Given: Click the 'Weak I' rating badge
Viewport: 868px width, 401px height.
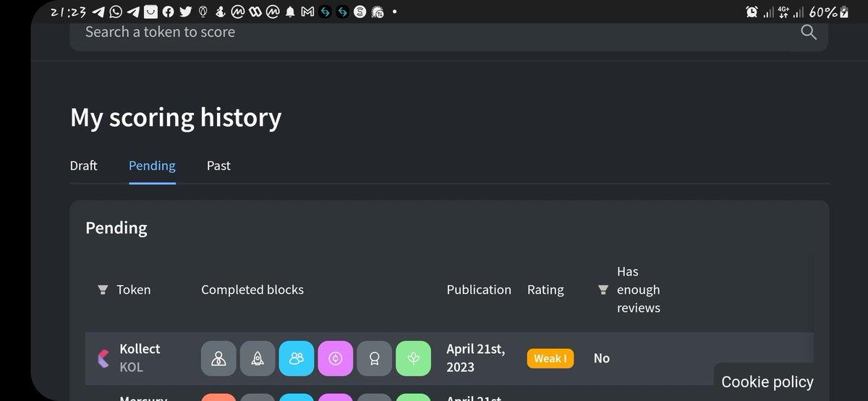Looking at the screenshot, I should click(550, 358).
